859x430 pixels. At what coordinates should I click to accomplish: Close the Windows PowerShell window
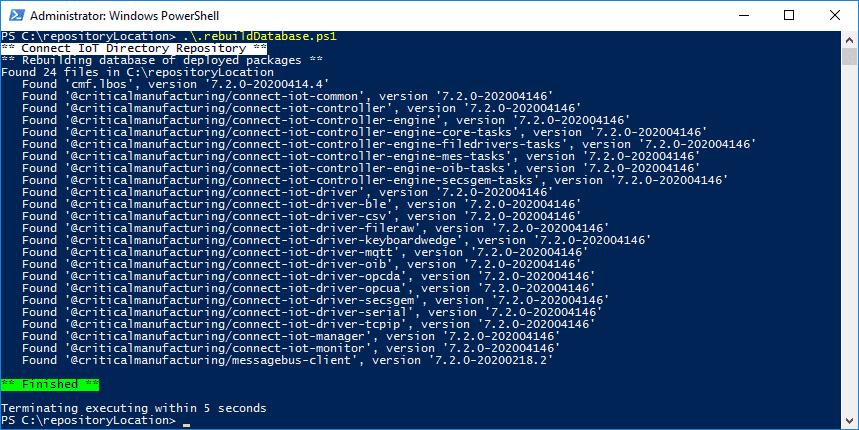click(834, 15)
